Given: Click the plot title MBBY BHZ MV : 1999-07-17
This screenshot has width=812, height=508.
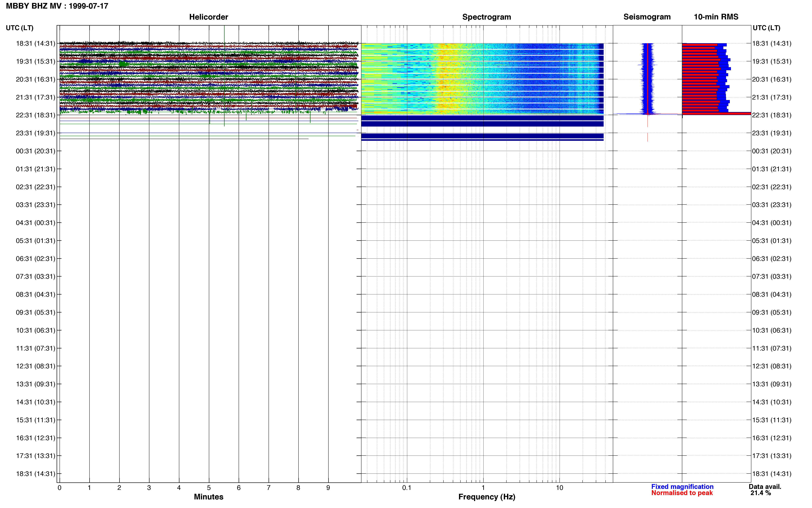Looking at the screenshot, I should click(57, 6).
